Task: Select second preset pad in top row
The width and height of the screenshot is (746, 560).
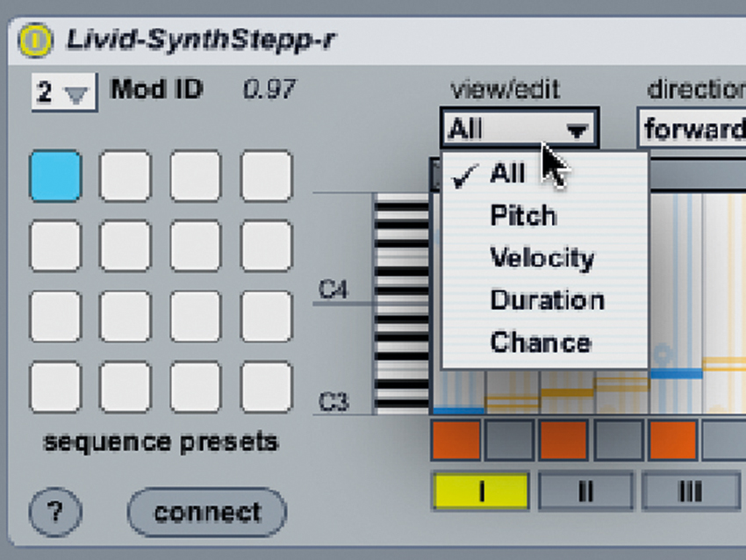Action: tap(126, 176)
